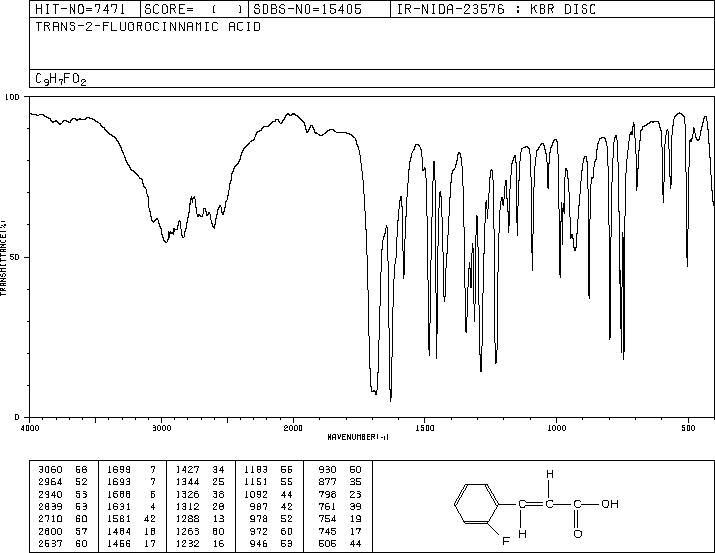Pick the 1151 peak value in the table
Screen dimensions: 715x553
pos(256,482)
